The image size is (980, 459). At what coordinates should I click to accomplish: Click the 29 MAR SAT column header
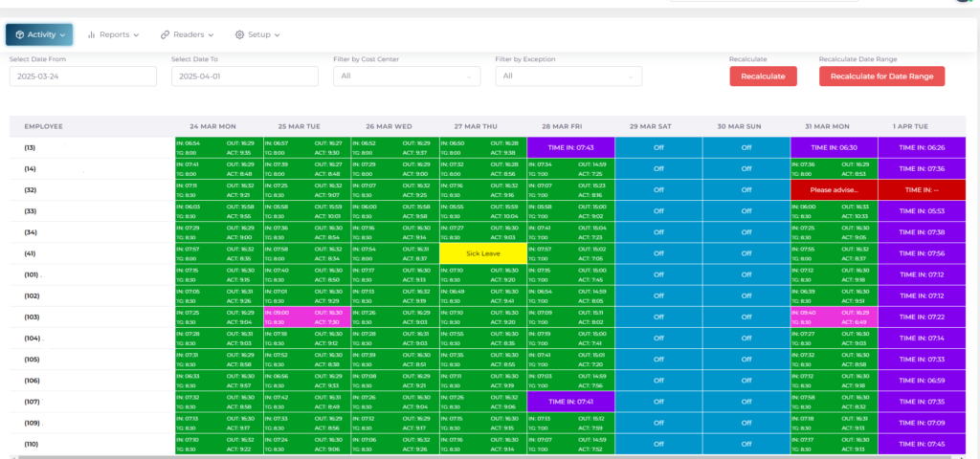[x=657, y=126]
